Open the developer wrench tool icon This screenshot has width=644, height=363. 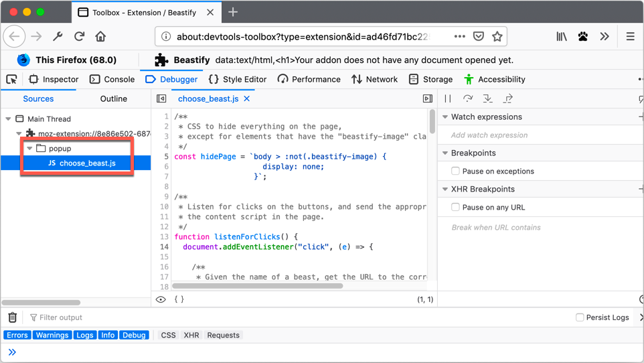point(58,37)
